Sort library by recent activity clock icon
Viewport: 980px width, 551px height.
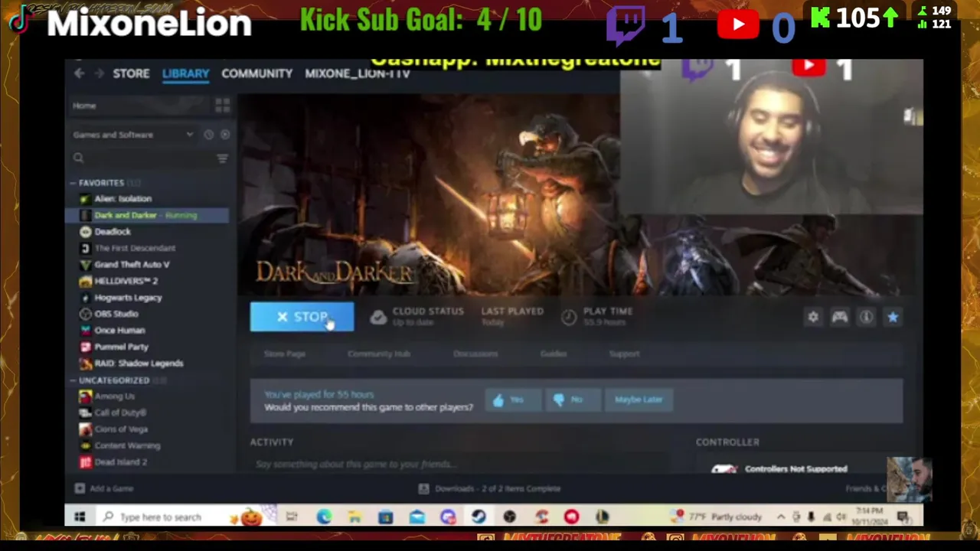pos(208,135)
